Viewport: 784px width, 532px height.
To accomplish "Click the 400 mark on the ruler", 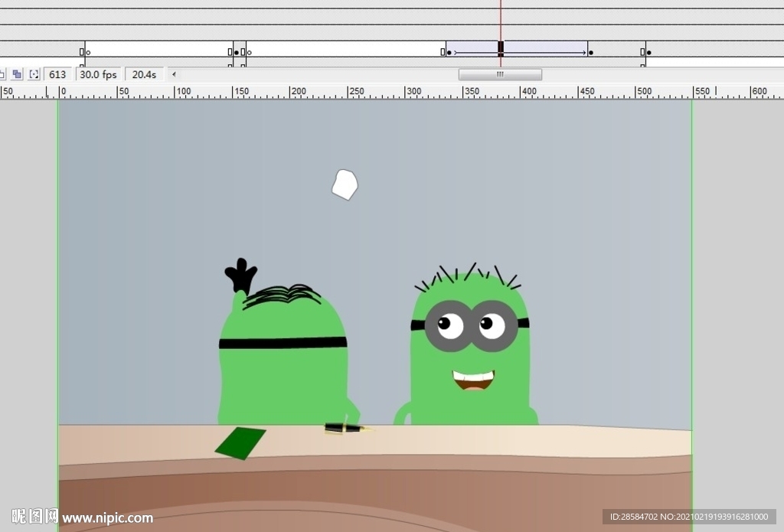I will point(529,92).
